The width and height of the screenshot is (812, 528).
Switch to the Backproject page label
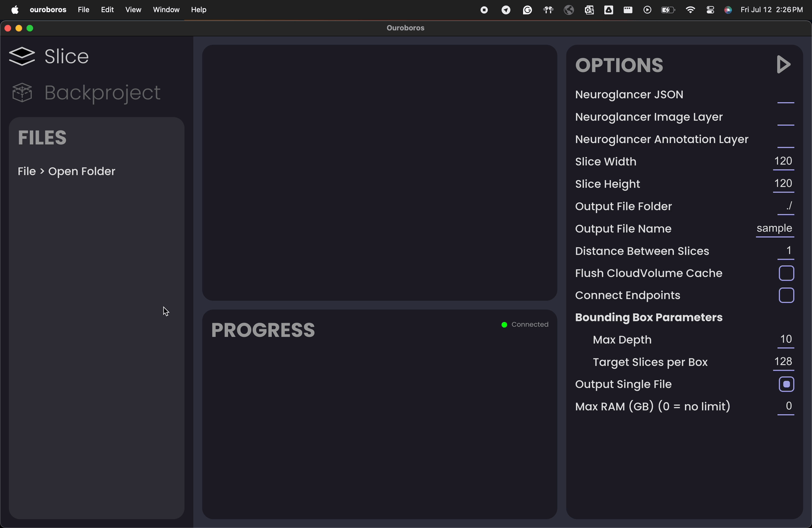103,93
